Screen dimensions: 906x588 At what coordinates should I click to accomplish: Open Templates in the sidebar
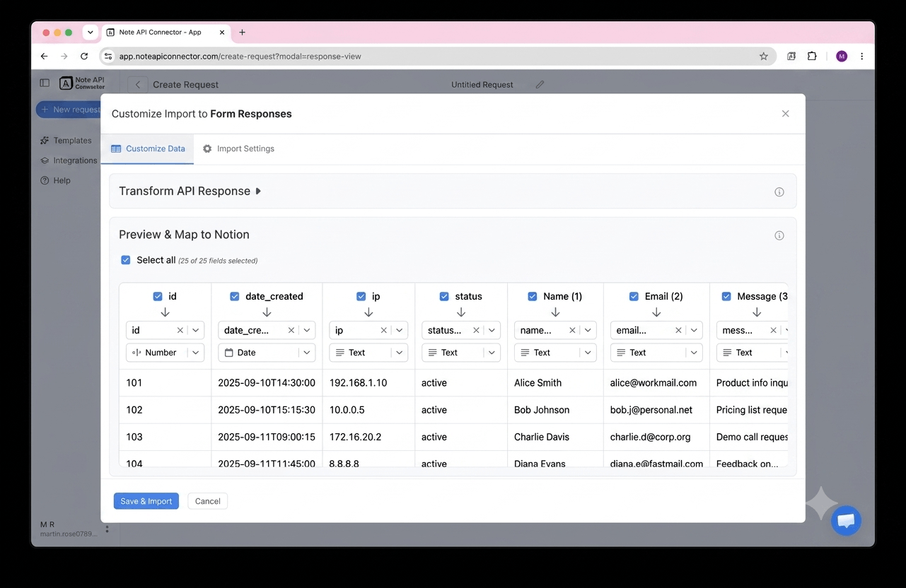click(x=66, y=141)
